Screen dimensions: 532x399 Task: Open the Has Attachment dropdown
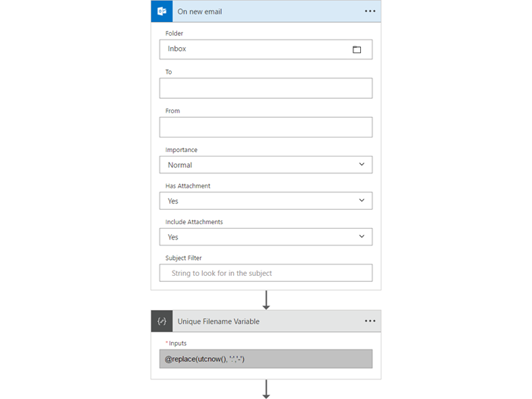click(361, 201)
